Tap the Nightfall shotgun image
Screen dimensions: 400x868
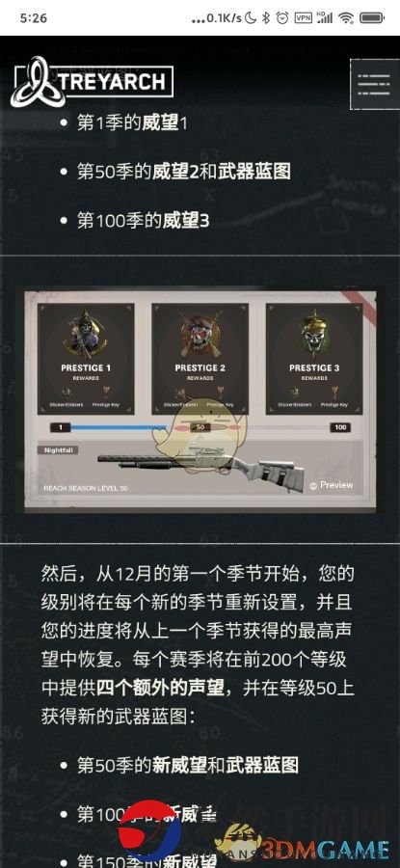[x=201, y=465]
